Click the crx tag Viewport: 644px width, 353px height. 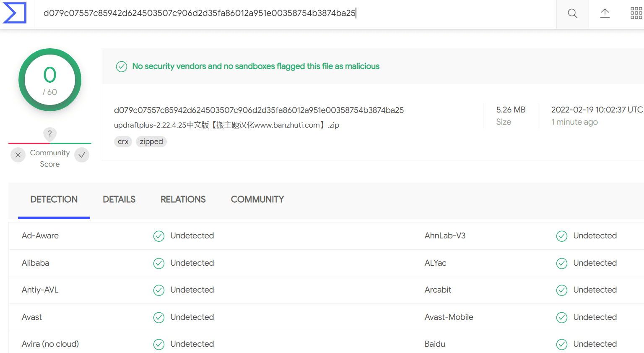point(123,141)
